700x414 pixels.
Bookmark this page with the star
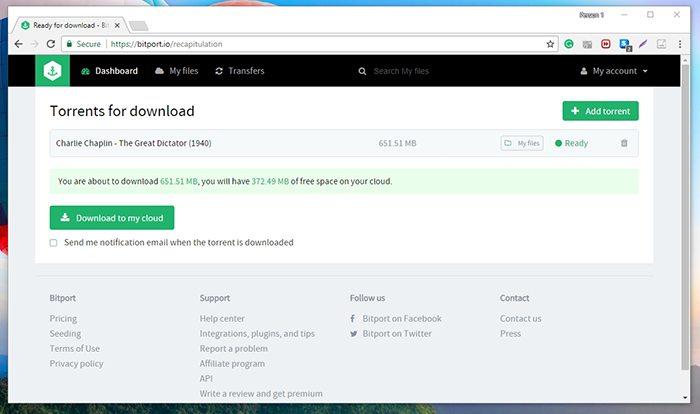click(550, 44)
